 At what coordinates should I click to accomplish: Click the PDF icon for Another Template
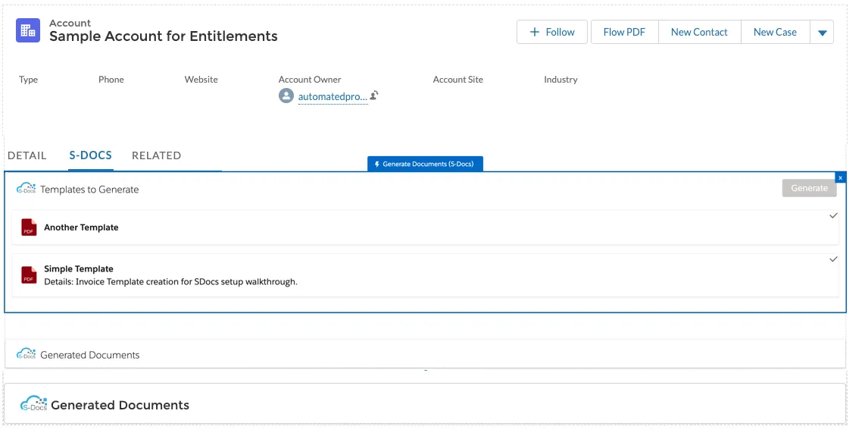[29, 227]
